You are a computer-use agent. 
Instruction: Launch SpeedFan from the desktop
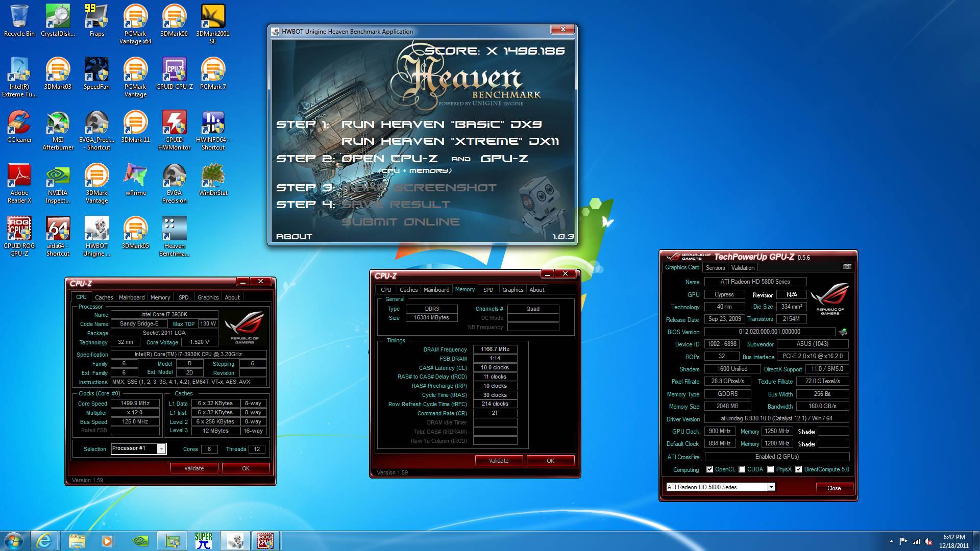tap(96, 73)
